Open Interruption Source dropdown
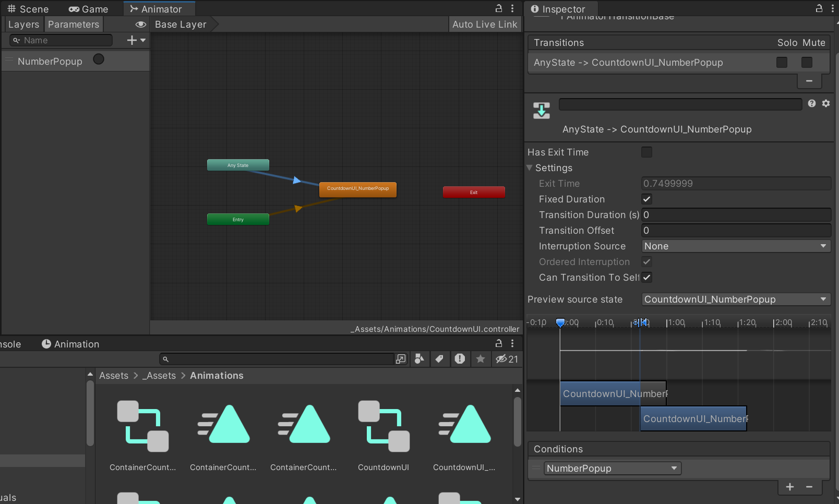The height and width of the screenshot is (504, 839). click(x=736, y=246)
